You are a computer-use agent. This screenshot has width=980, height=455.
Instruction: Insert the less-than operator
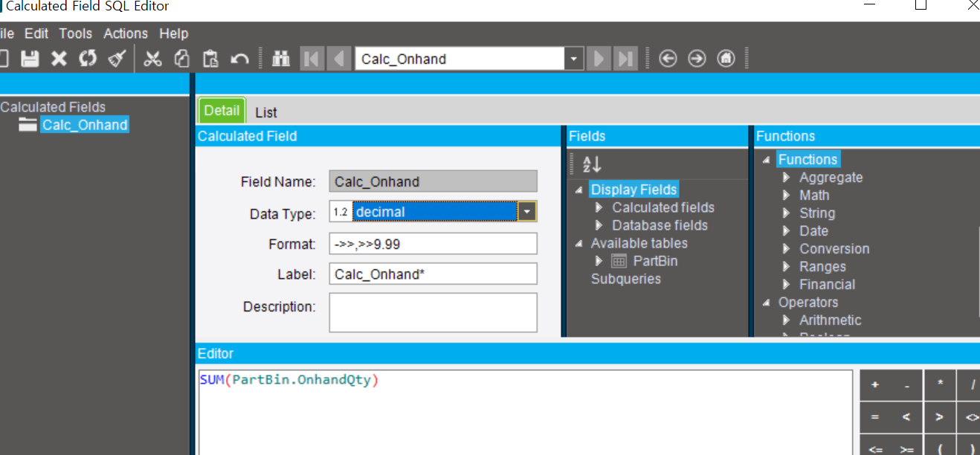click(907, 418)
